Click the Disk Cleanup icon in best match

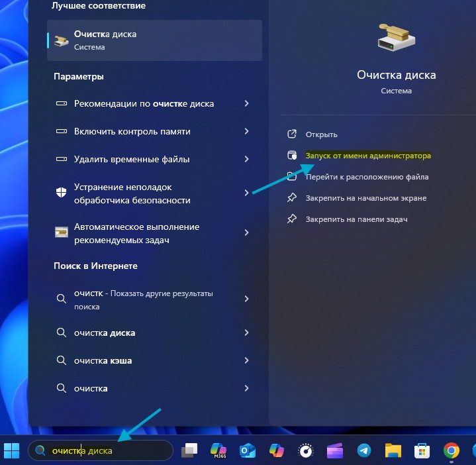[61, 40]
